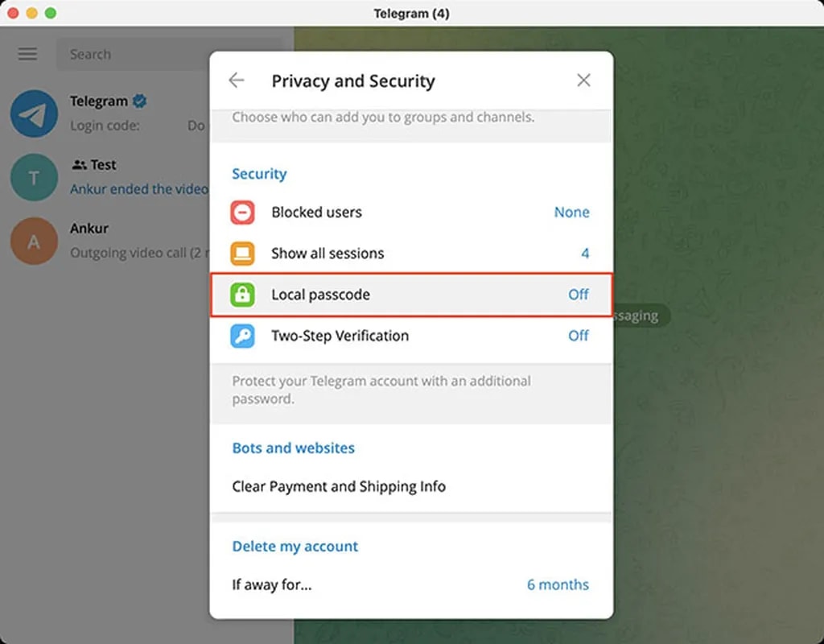The width and height of the screenshot is (824, 644).
Task: Click the back arrow in Privacy dialog
Action: point(236,80)
